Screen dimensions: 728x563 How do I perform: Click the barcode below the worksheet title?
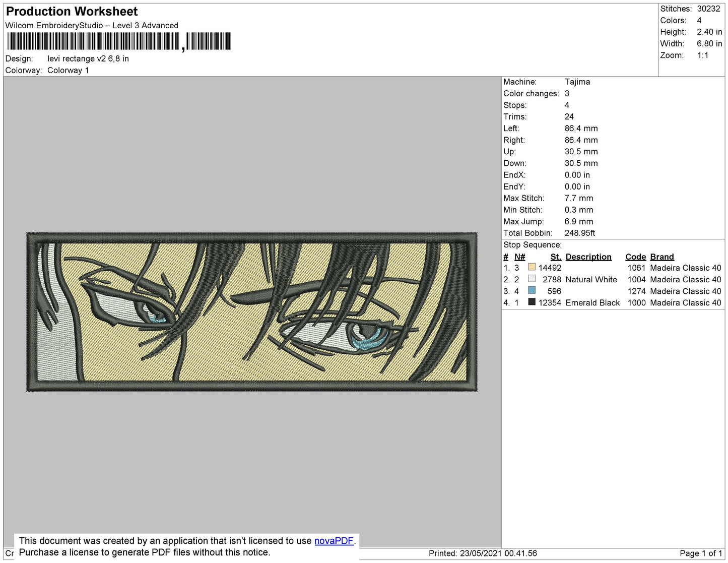119,41
